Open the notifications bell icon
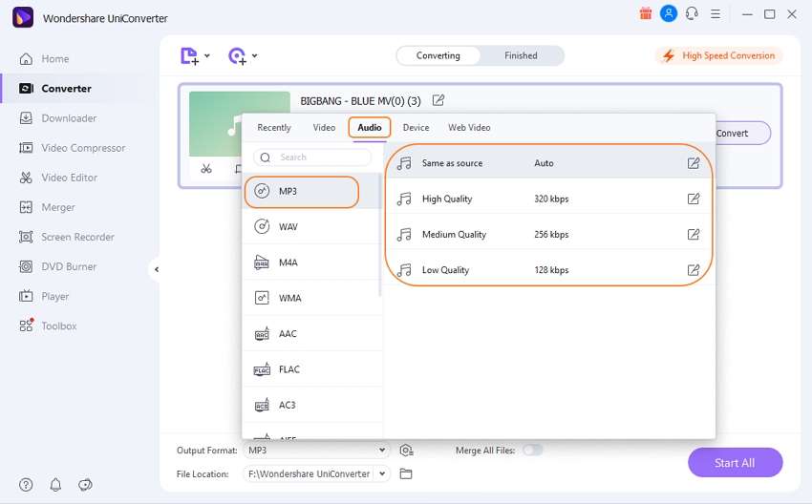The image size is (812, 504). tap(55, 485)
